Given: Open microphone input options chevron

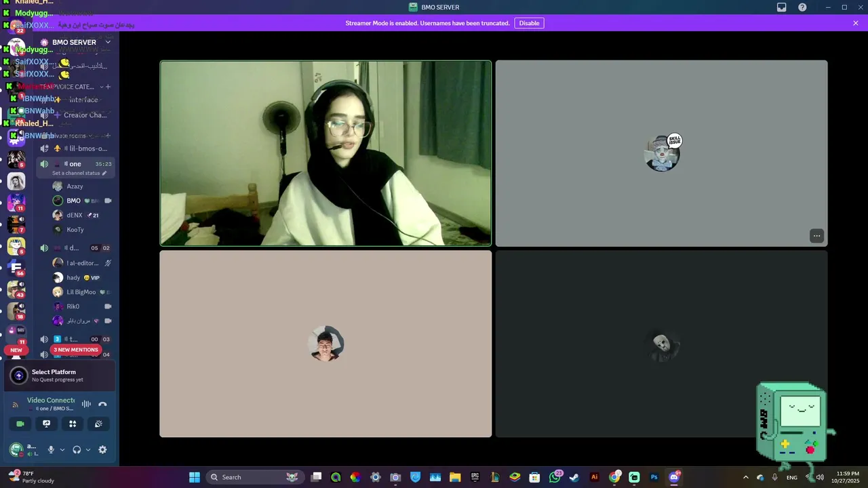Looking at the screenshot, I should [62, 449].
